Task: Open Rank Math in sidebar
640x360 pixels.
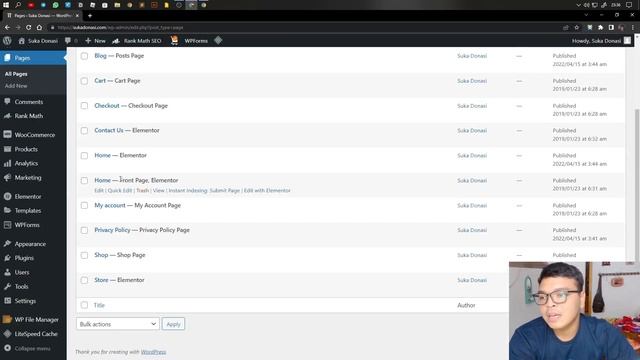Action: pos(29,116)
